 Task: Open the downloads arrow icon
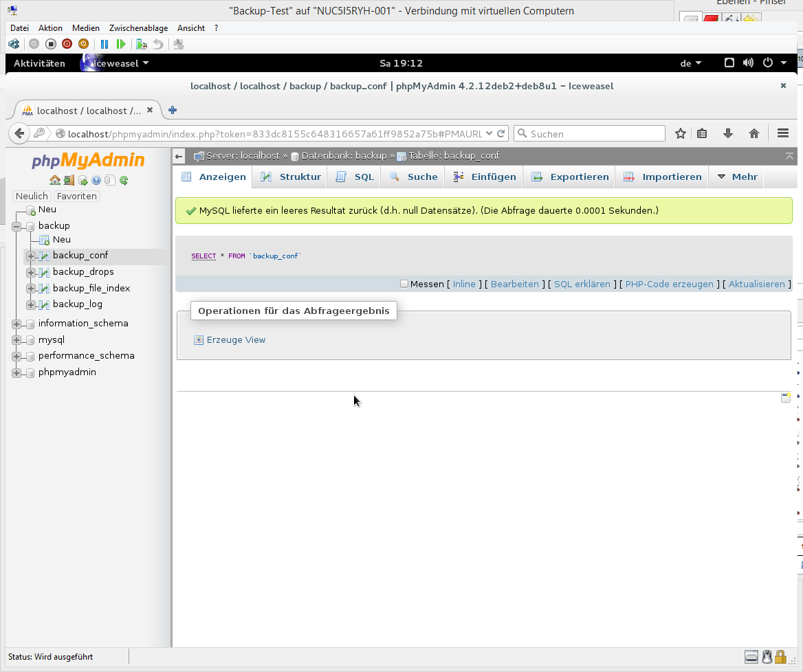(727, 133)
